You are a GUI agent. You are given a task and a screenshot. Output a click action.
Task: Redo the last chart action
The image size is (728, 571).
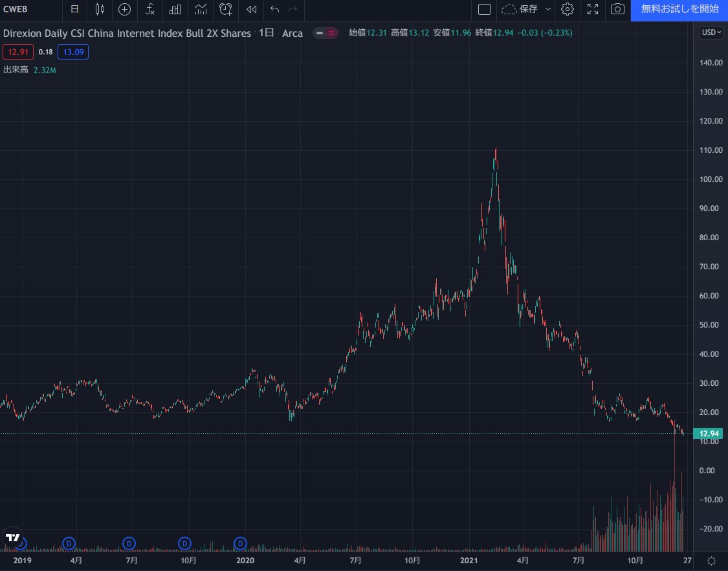pyautogui.click(x=292, y=9)
